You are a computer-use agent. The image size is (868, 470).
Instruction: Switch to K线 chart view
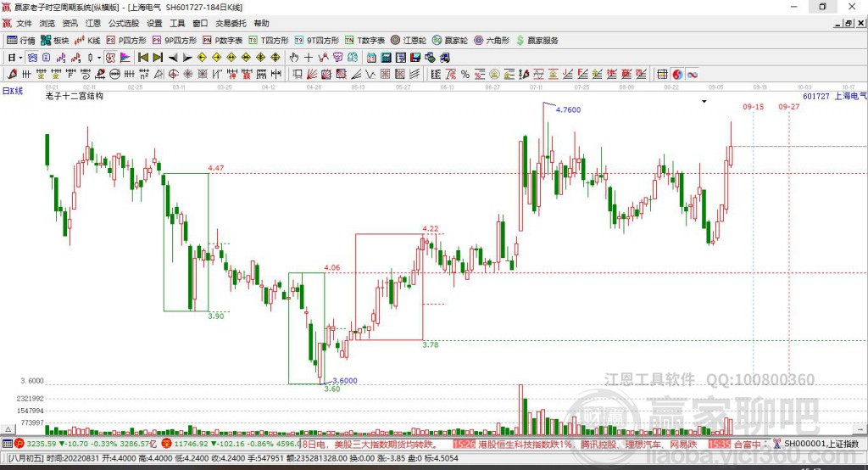coord(87,41)
